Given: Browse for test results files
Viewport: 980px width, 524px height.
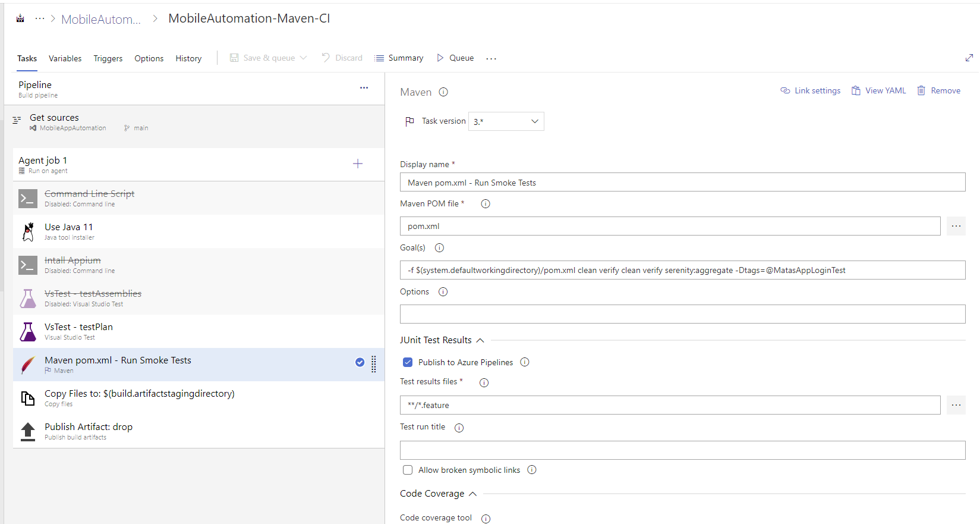Looking at the screenshot, I should coord(956,405).
